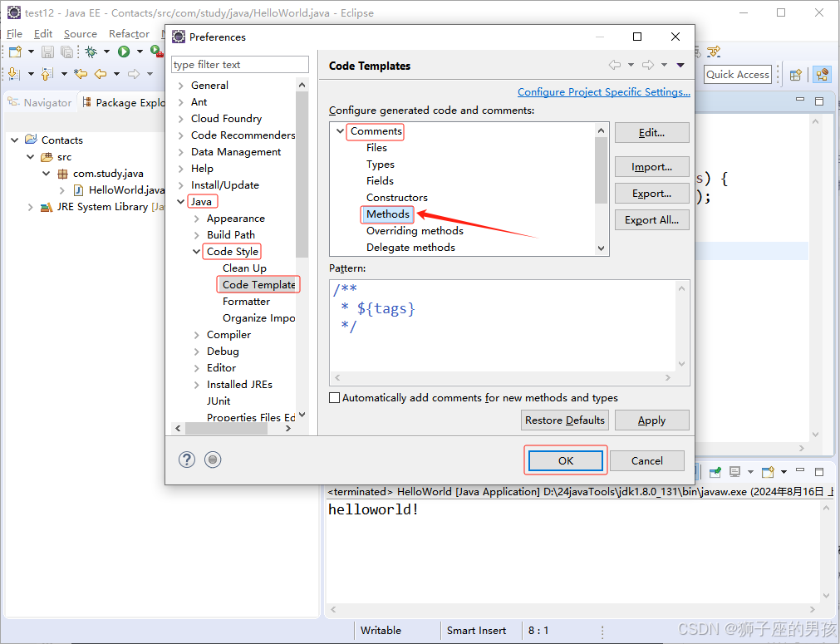Click the Cancel button
Viewport: 840px width, 644px height.
[x=647, y=460]
